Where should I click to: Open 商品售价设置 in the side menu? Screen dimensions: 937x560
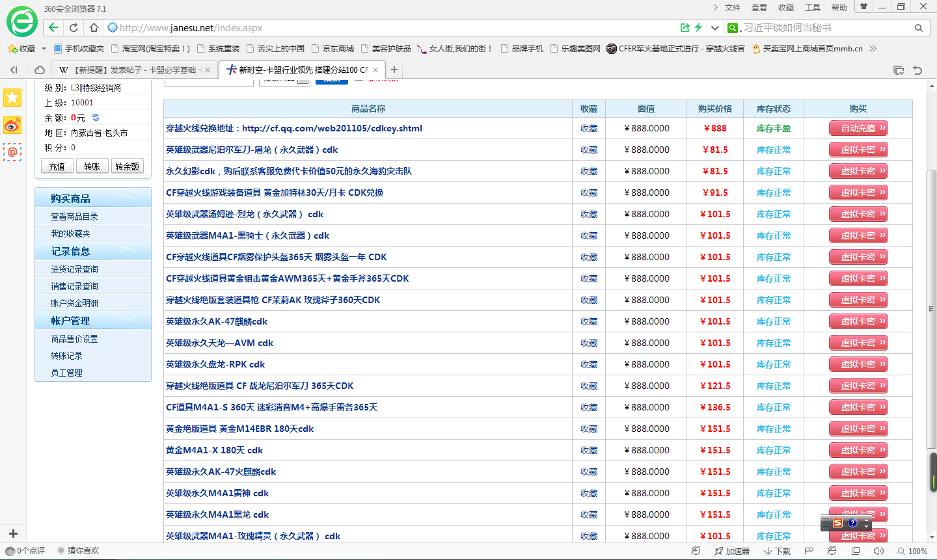click(75, 339)
